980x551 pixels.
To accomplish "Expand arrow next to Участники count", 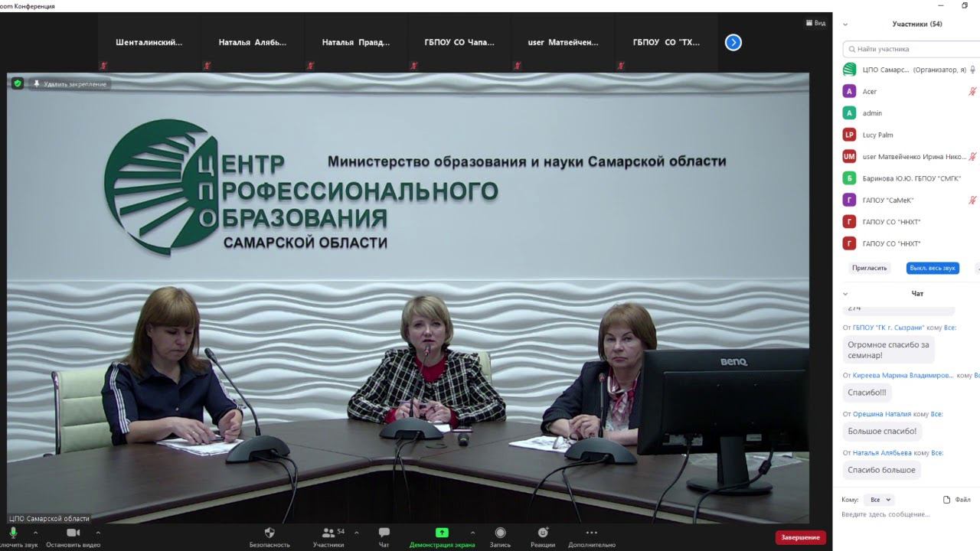I will [x=357, y=533].
